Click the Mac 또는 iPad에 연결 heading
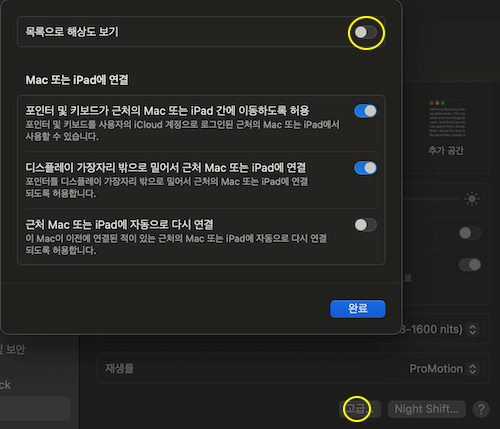This screenshot has width=500, height=429. (x=77, y=80)
